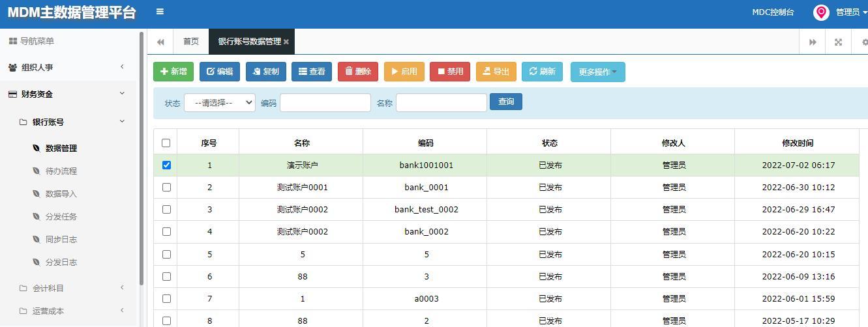Viewport: 868px width, 327px height.
Task: Click the blue 查询 search button
Action: [x=506, y=102]
